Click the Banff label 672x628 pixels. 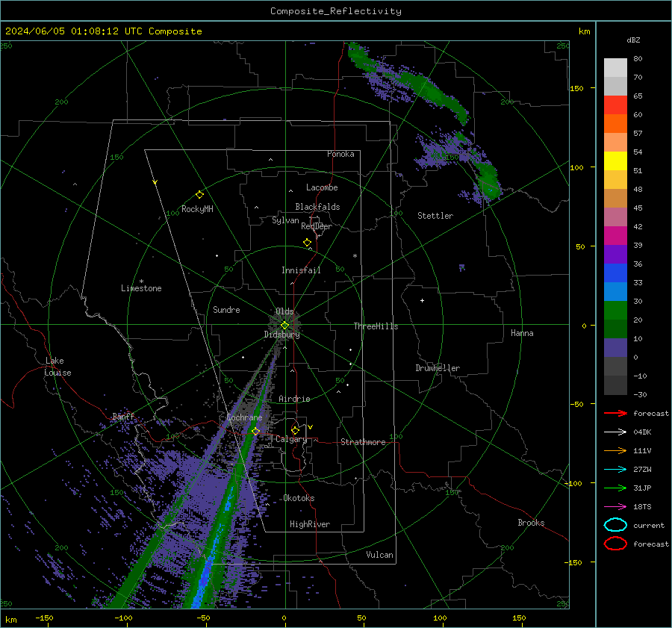pos(123,416)
